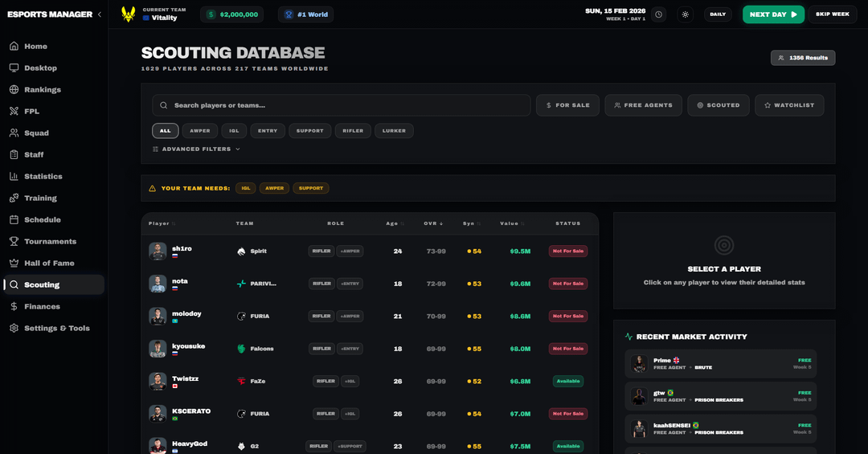The height and width of the screenshot is (454, 868).
Task: Open Tournaments via the trophy icon
Action: click(14, 241)
